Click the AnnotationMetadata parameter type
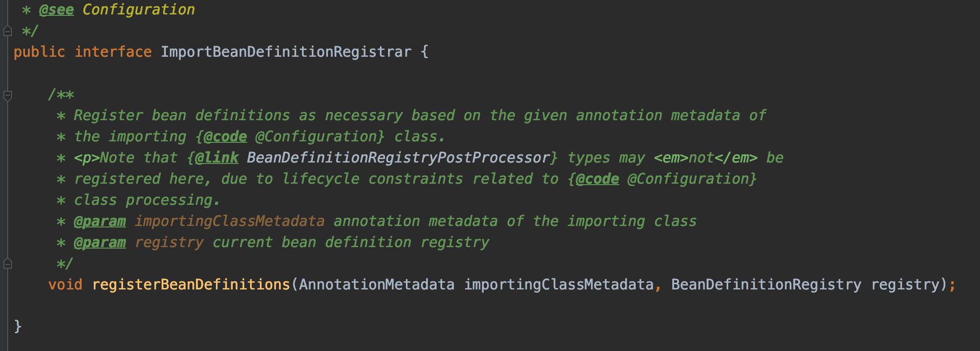Viewport: 980px width, 351px height. (x=377, y=285)
